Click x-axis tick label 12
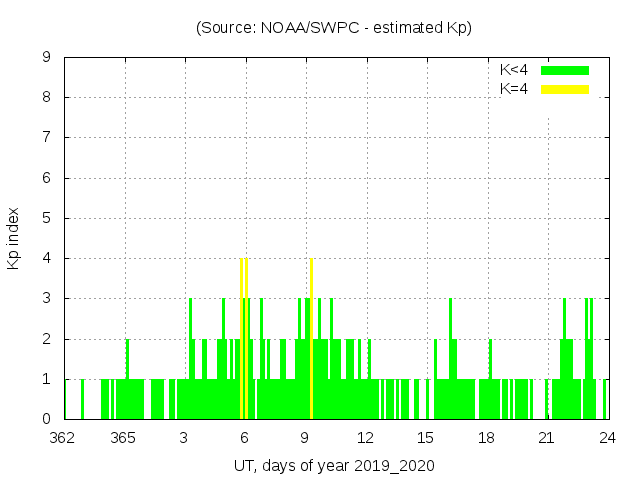The width and height of the screenshot is (640, 480). 365,437
